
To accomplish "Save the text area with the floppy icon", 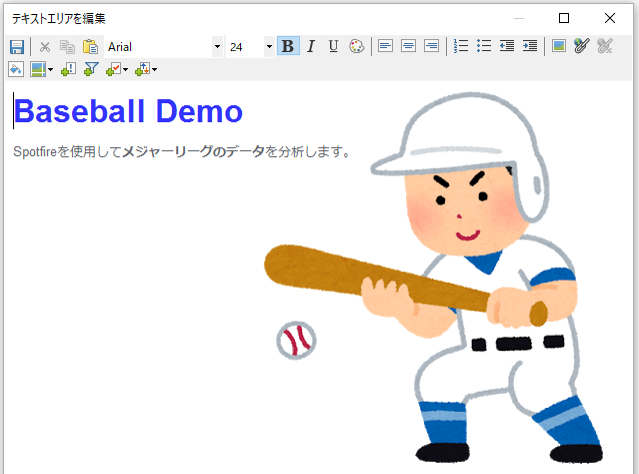I will 17,46.
